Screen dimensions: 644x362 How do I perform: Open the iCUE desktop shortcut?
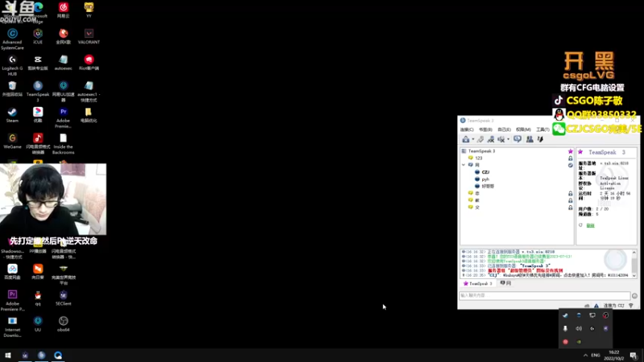tap(38, 36)
